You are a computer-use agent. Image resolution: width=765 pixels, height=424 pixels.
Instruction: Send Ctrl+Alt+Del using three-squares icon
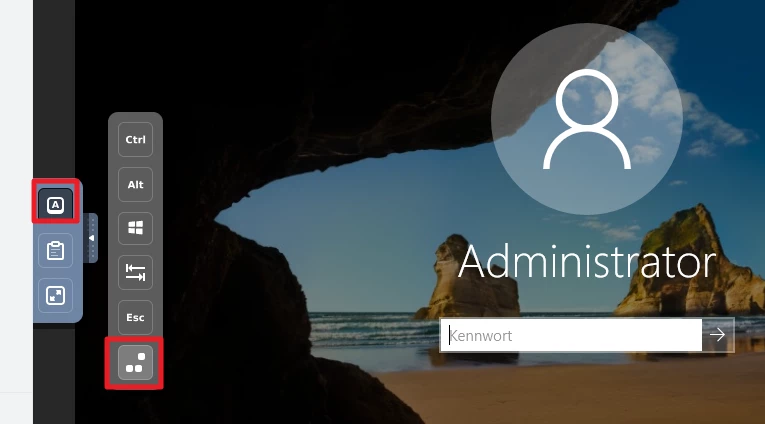[x=135, y=363]
